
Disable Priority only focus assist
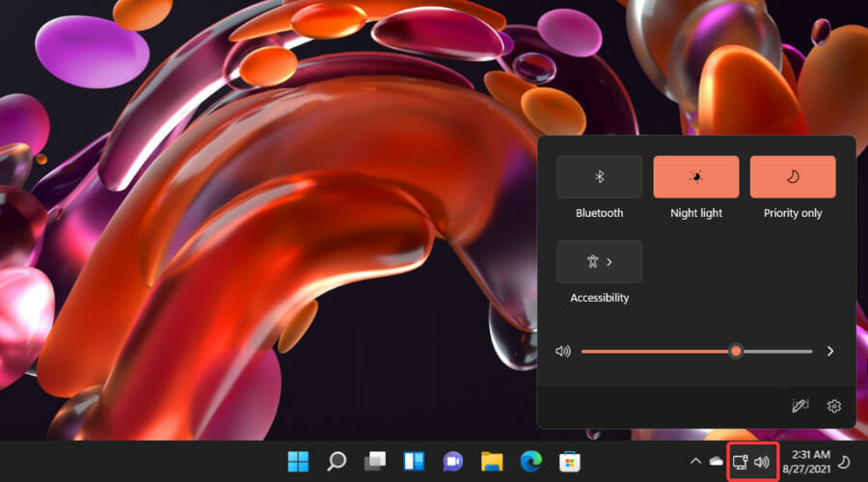[793, 177]
